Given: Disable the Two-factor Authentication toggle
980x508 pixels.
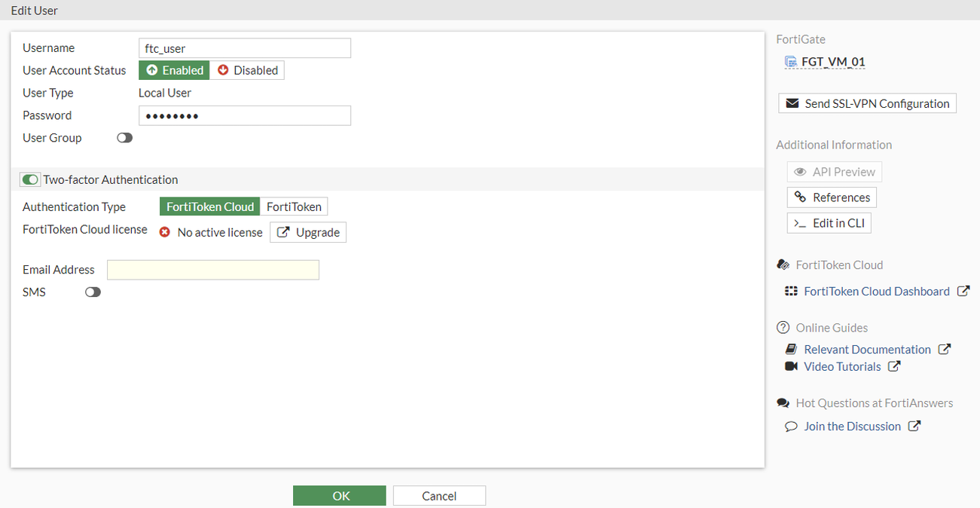Looking at the screenshot, I should point(30,179).
